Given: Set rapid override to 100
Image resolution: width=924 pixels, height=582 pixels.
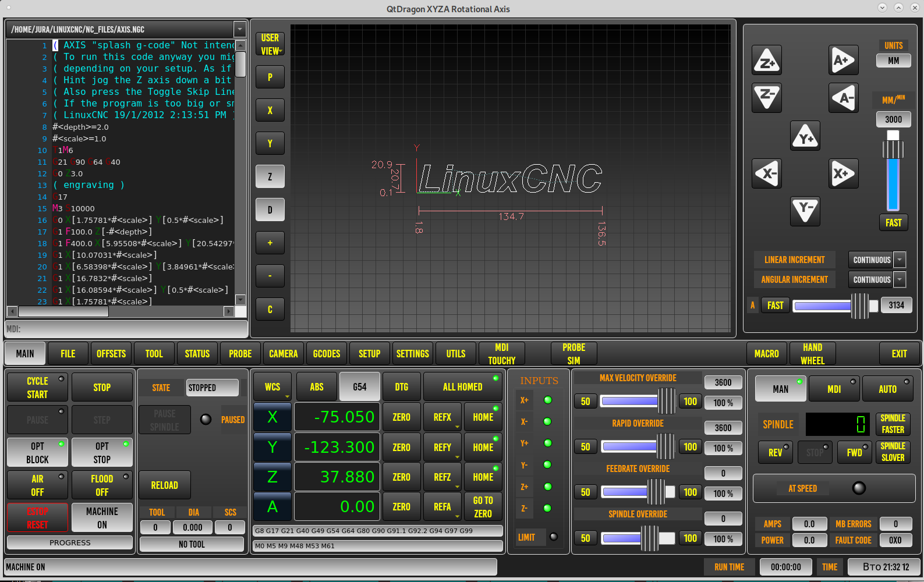Looking at the screenshot, I should point(691,446).
